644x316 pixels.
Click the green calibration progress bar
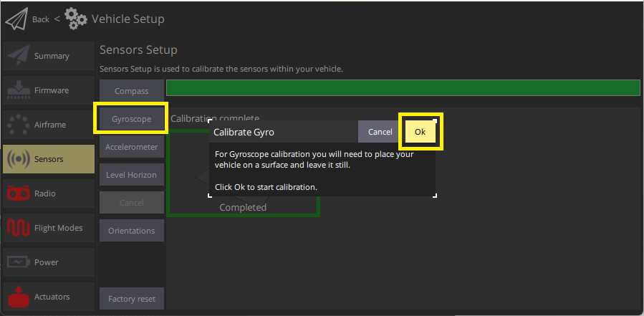pyautogui.click(x=403, y=88)
